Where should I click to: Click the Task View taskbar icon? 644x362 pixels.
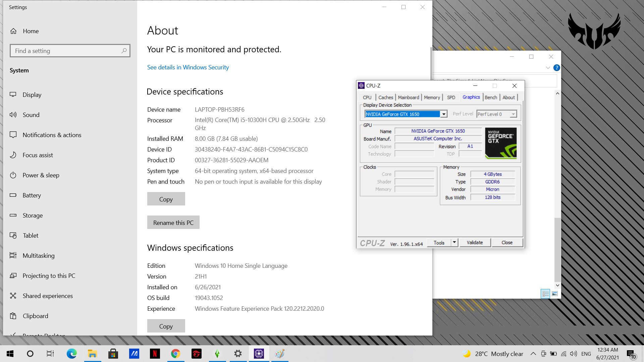pyautogui.click(x=50, y=354)
